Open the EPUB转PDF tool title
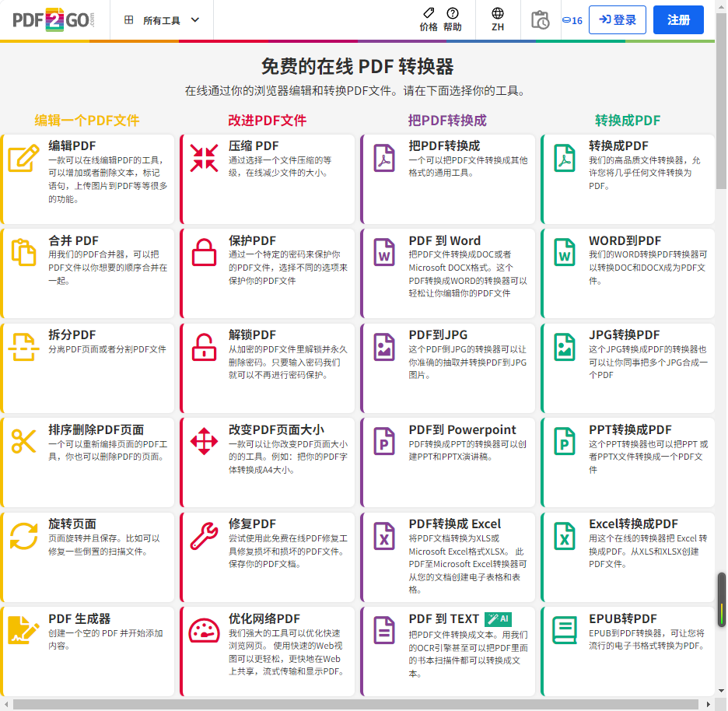 click(622, 618)
